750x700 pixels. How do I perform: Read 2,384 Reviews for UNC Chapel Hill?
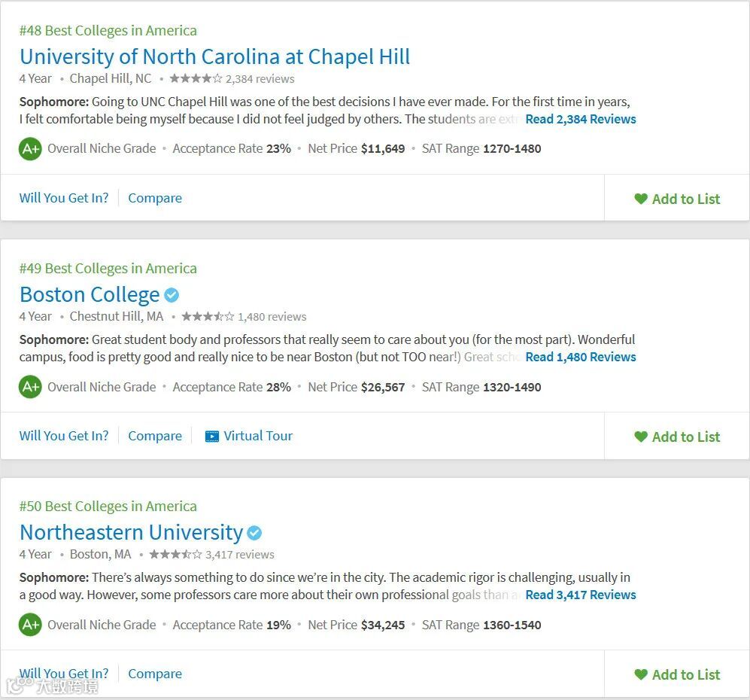pos(580,119)
